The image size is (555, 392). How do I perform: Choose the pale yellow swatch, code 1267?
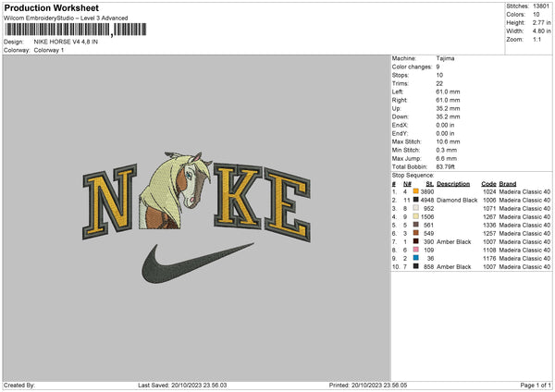(416, 216)
